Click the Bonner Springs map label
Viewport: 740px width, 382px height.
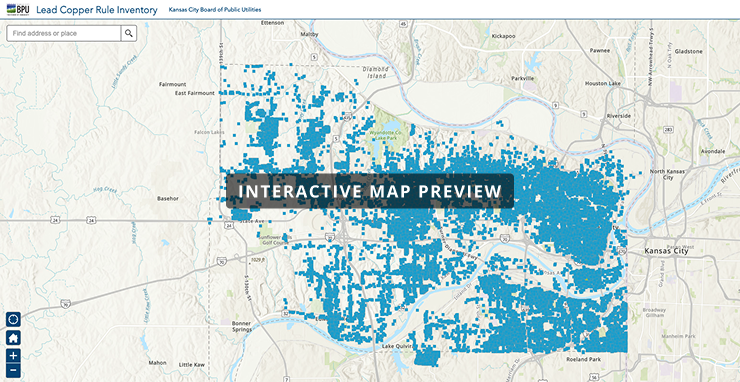pyautogui.click(x=241, y=327)
